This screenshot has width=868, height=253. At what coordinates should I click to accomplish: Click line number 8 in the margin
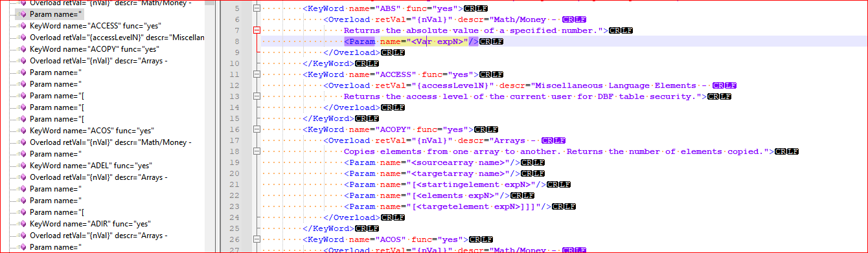coord(237,41)
